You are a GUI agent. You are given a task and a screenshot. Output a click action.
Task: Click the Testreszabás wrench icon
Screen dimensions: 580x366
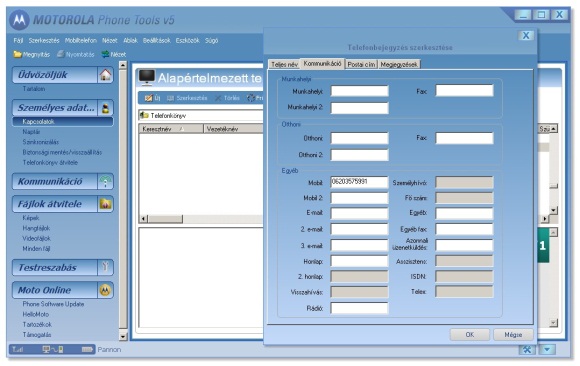point(105,268)
